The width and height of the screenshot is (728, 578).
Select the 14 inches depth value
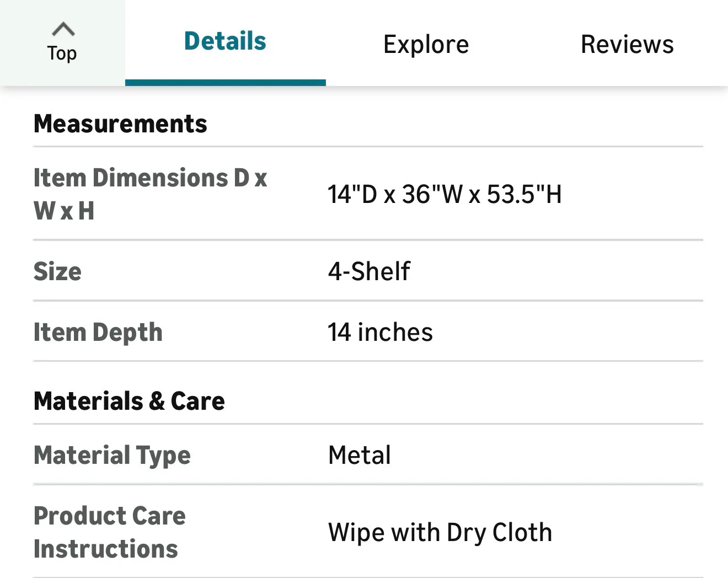pyautogui.click(x=380, y=332)
